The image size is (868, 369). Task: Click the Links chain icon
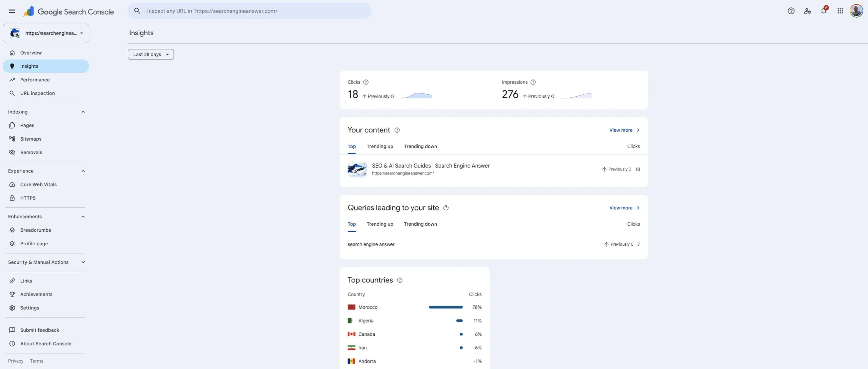12,281
